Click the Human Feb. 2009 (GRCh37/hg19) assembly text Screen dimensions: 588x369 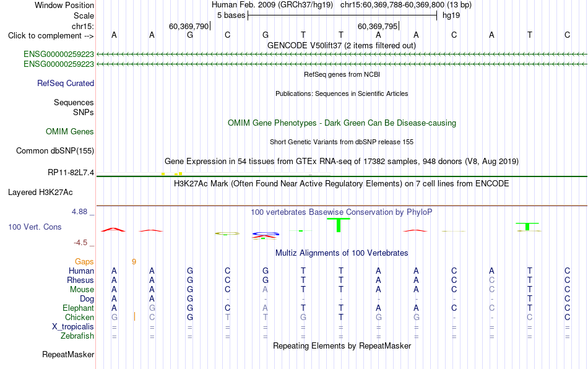(x=272, y=5)
